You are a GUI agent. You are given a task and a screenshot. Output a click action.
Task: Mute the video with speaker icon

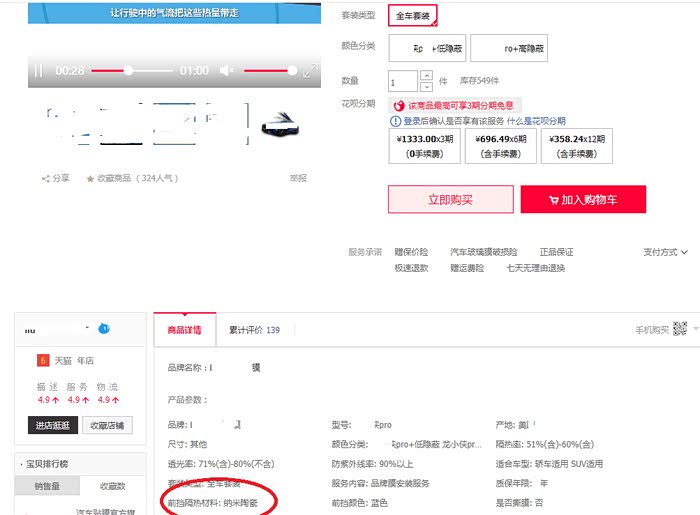click(x=226, y=71)
